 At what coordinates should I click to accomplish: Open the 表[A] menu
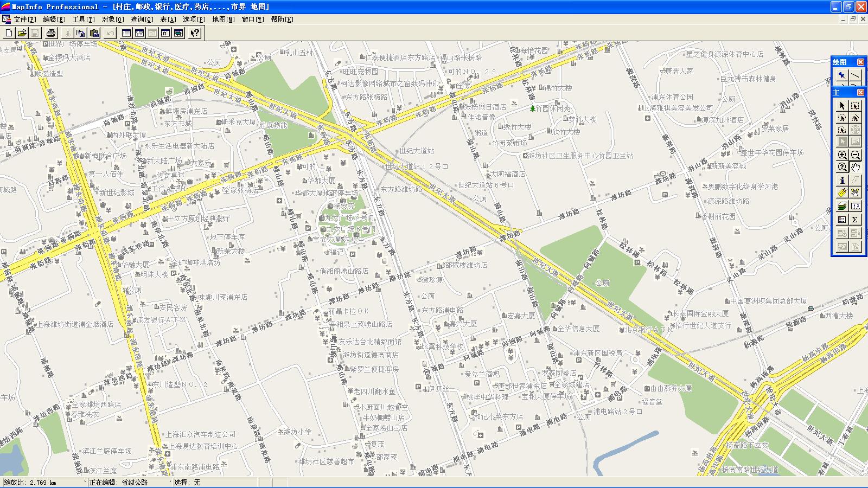point(168,20)
